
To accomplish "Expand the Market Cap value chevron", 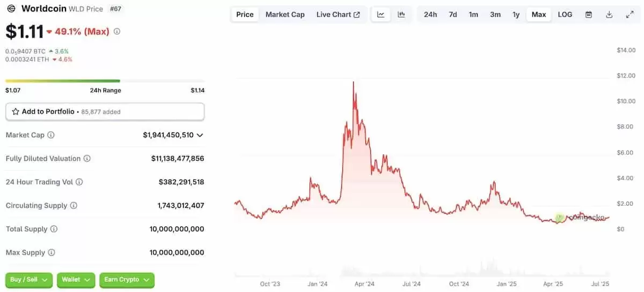I will pos(200,135).
